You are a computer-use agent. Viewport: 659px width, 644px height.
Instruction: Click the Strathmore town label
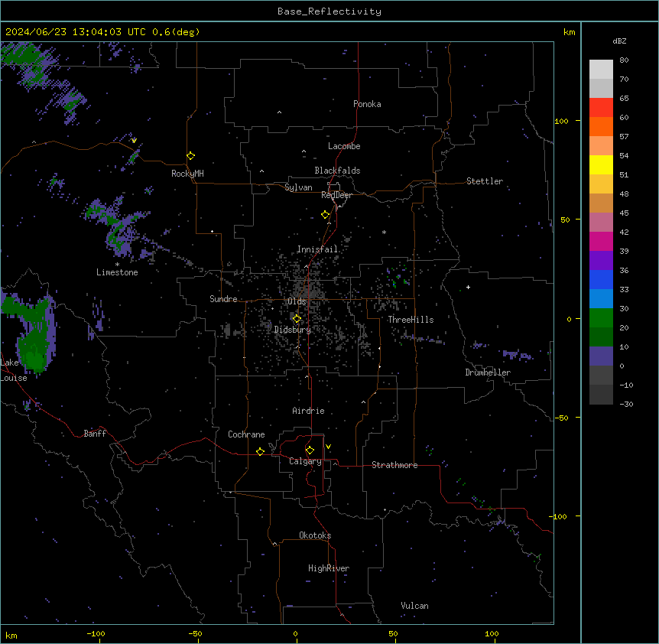click(394, 465)
